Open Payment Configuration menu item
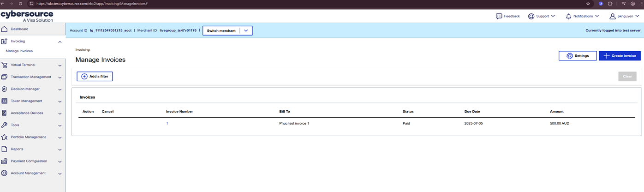 click(29, 161)
